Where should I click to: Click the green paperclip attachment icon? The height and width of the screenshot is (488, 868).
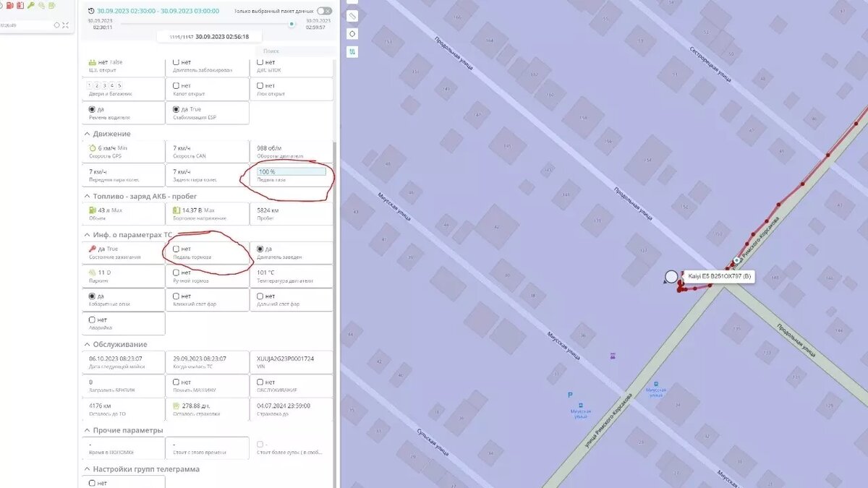click(42, 5)
